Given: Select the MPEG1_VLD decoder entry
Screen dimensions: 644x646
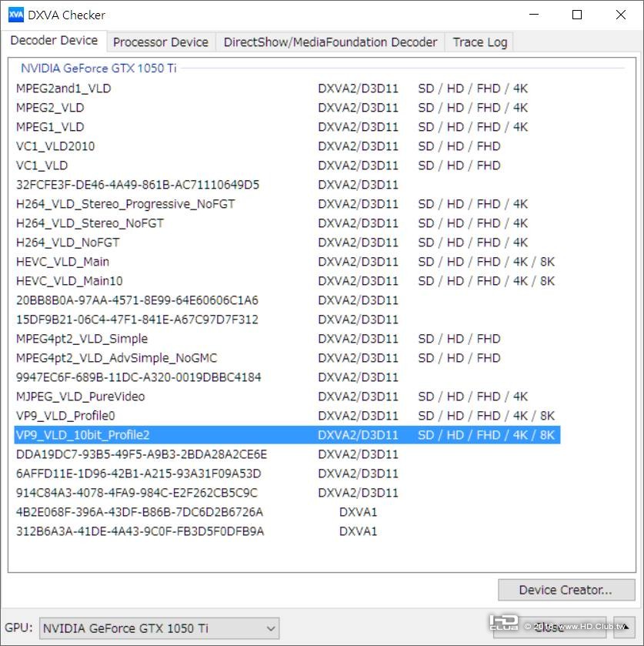Looking at the screenshot, I should click(x=287, y=127).
